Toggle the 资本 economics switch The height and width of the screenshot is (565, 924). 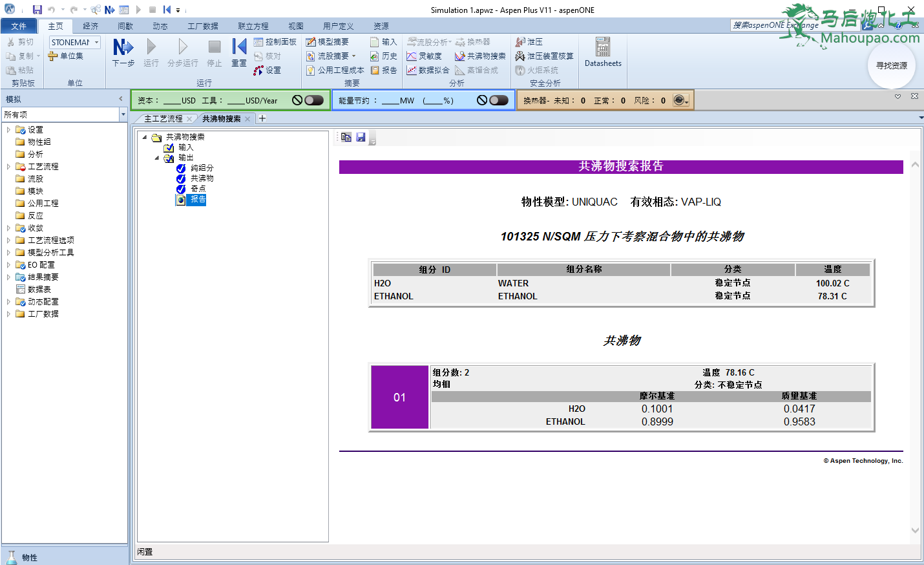click(313, 100)
